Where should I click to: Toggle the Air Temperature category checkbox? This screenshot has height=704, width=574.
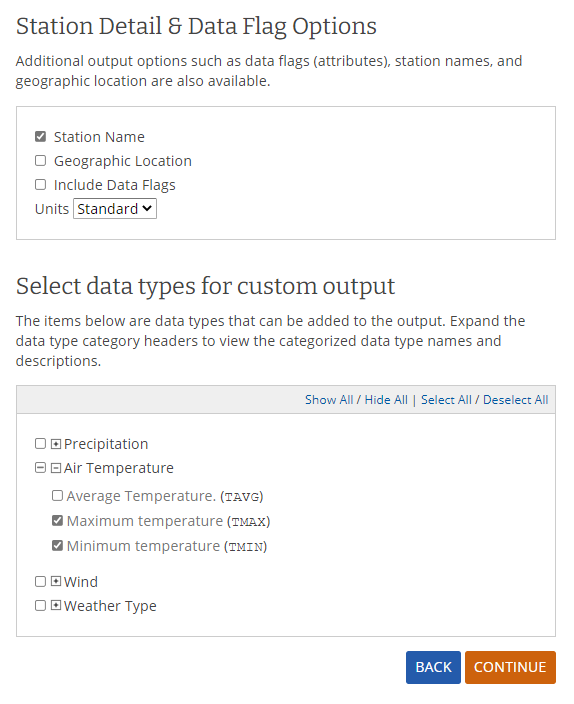coord(40,468)
